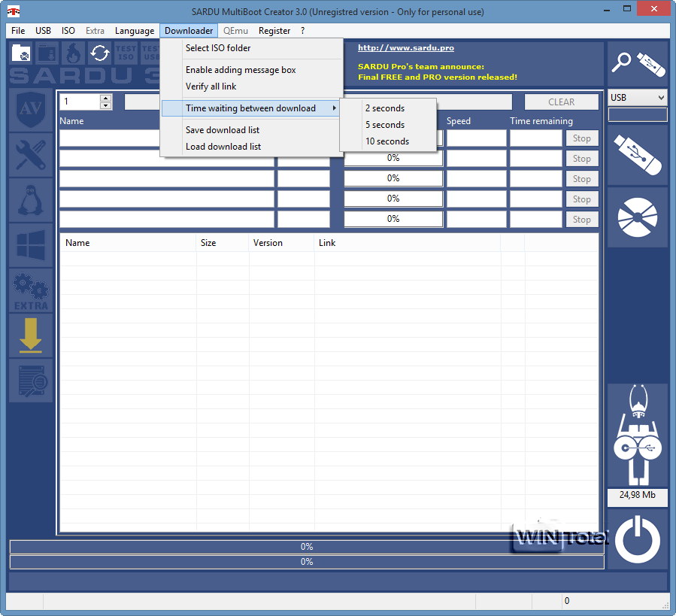Minimize the SARDU window
Image resolution: width=676 pixels, height=616 pixels.
tap(607, 10)
